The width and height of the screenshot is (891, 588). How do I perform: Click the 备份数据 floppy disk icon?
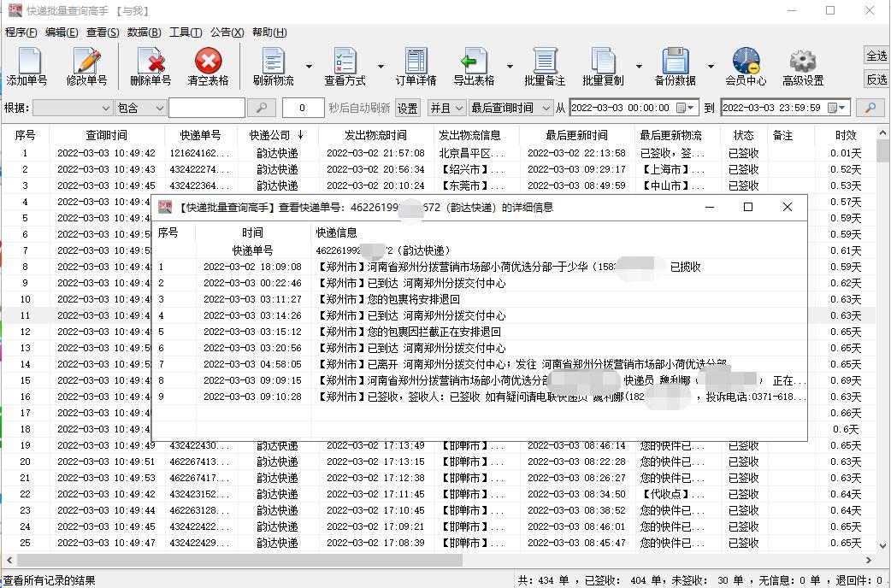click(x=675, y=67)
